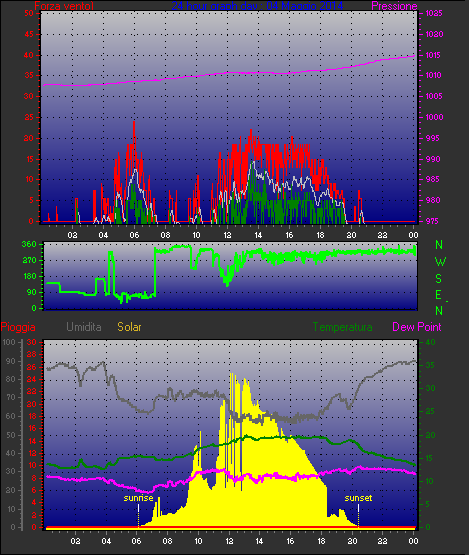The height and width of the screenshot is (555, 469).
Task: Click the '24 hour graph day' chart title
Action: click(257, 6)
